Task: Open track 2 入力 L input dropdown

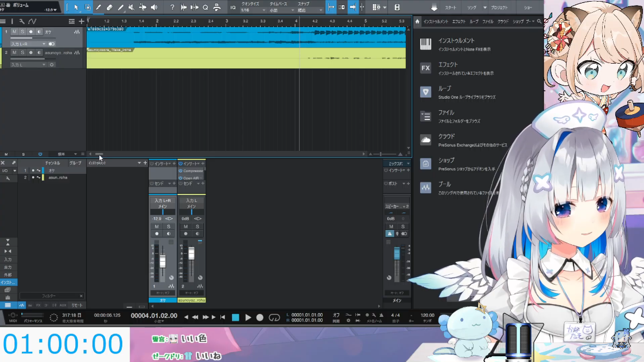Action: point(28,65)
